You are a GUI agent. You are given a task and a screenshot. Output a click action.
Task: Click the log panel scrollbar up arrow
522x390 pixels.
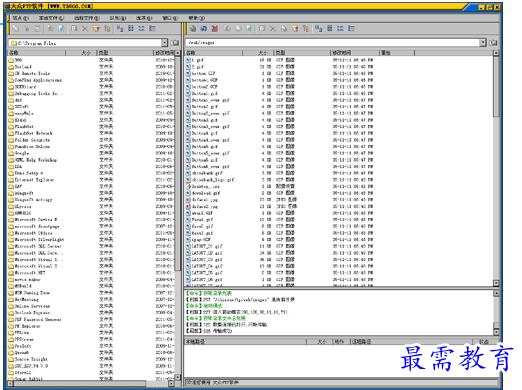tap(496, 293)
